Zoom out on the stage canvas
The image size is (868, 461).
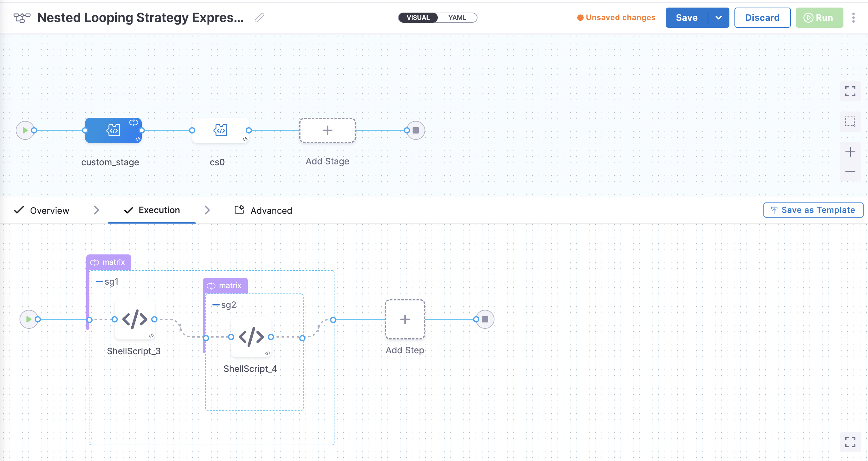point(850,172)
